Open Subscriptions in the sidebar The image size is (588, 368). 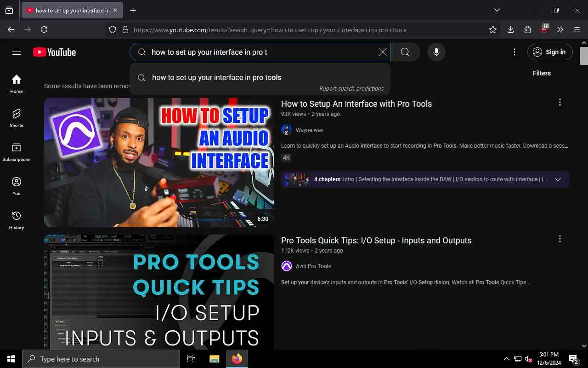point(17,152)
